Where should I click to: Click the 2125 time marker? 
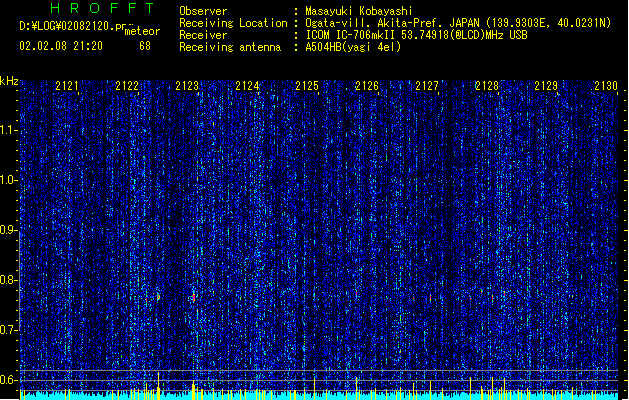pyautogui.click(x=307, y=86)
